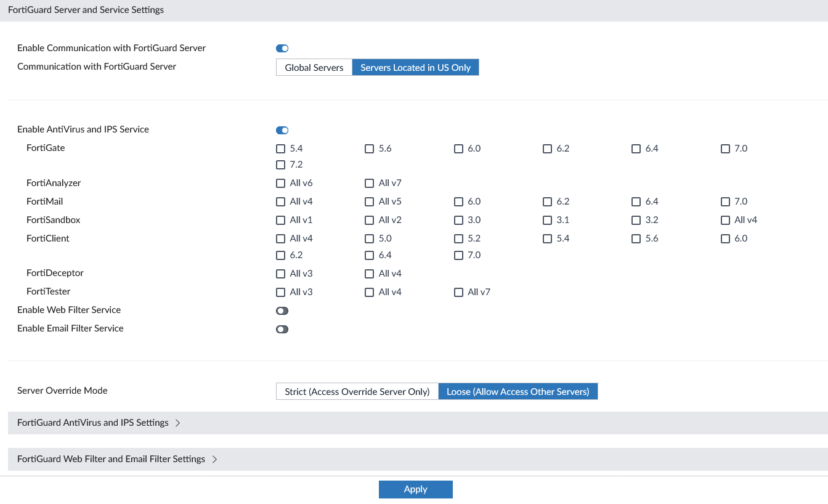828x504 pixels.
Task: Check FortiAnalyzer All v7 checkbox
Action: pos(370,184)
